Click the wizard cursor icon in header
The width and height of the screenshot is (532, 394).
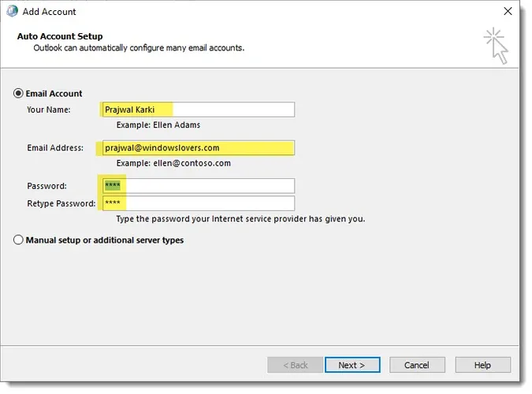coord(497,45)
